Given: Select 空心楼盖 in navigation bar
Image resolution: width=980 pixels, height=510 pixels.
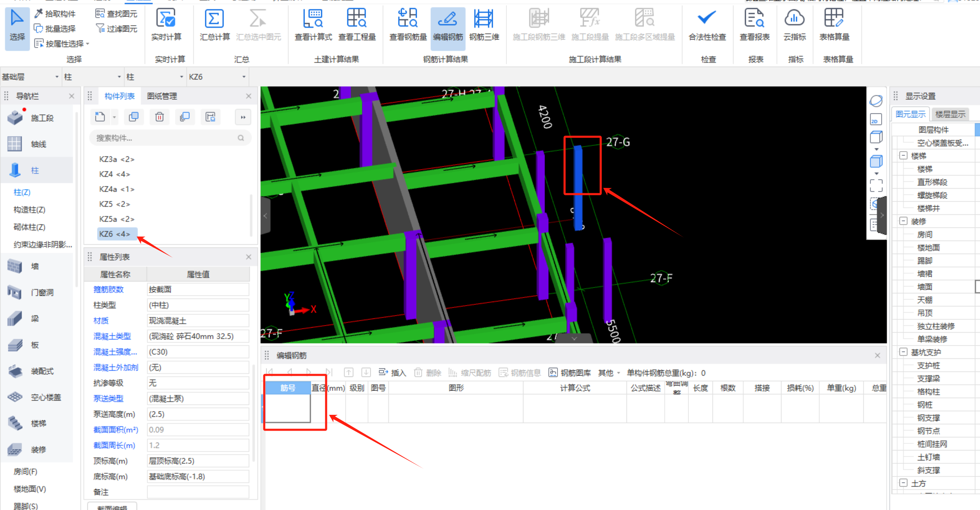Looking at the screenshot, I should coord(37,397).
